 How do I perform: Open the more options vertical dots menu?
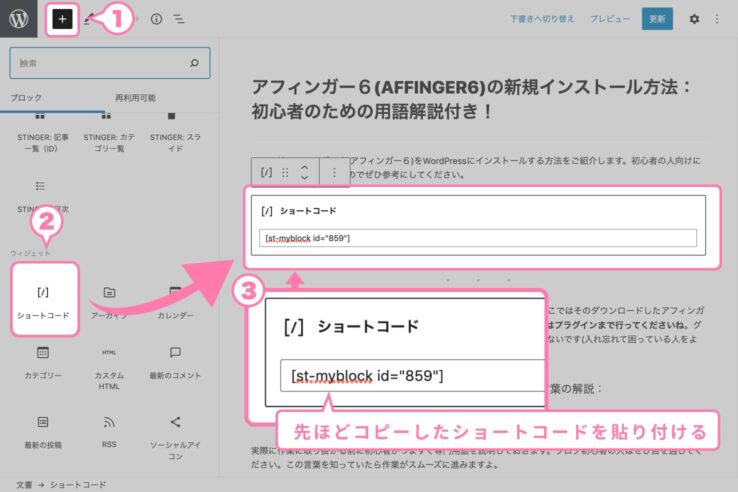tap(716, 19)
